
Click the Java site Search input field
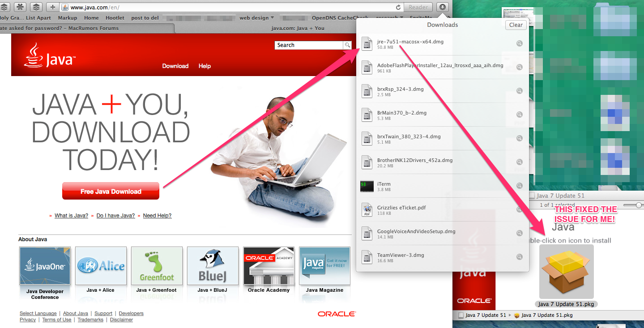coord(309,45)
